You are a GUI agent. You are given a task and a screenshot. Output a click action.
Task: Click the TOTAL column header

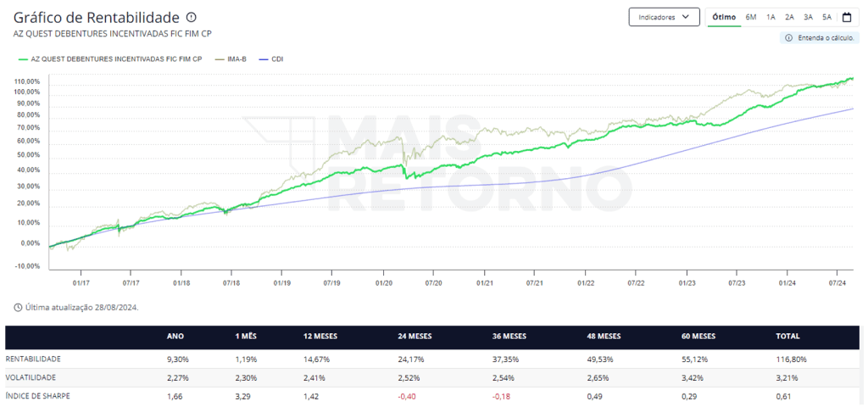tap(787, 337)
